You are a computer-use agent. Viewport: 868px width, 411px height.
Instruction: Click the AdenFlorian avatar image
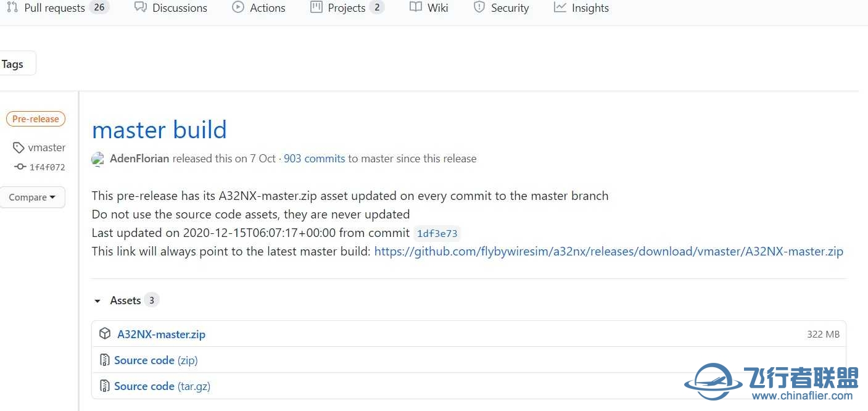click(x=97, y=159)
